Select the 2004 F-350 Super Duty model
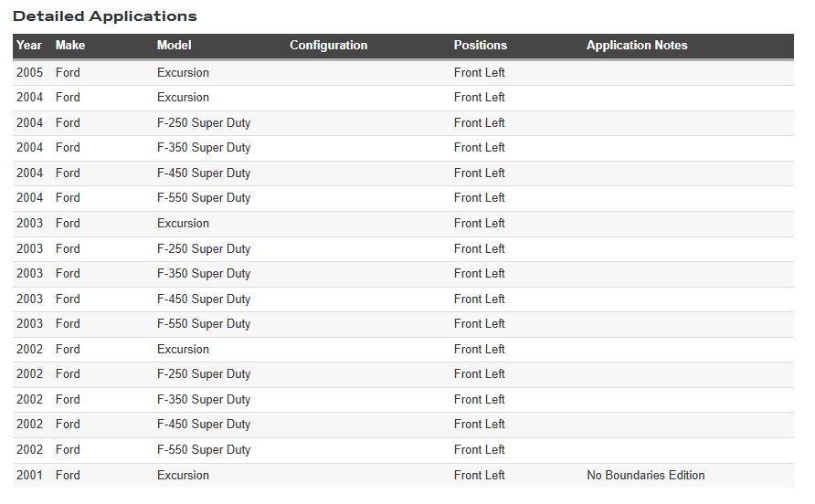The height and width of the screenshot is (504, 815). coord(204,148)
